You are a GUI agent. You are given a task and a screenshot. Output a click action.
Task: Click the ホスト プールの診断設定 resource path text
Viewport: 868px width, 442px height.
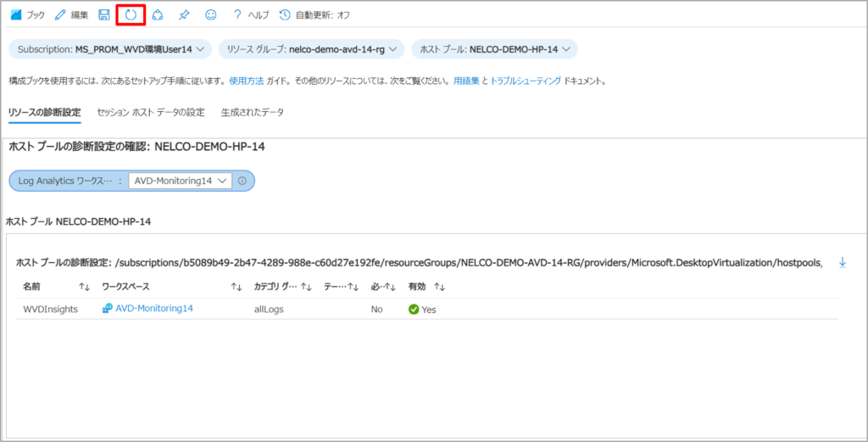[419, 262]
